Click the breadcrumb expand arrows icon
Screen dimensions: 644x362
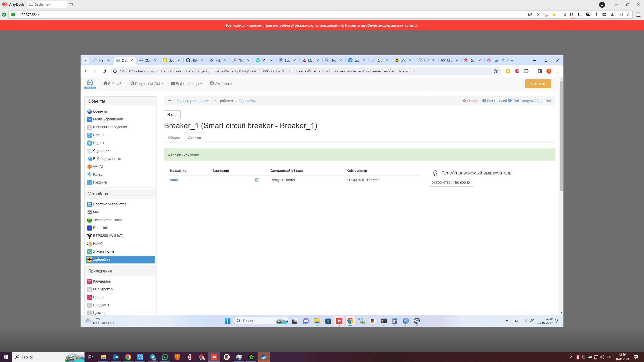point(170,101)
